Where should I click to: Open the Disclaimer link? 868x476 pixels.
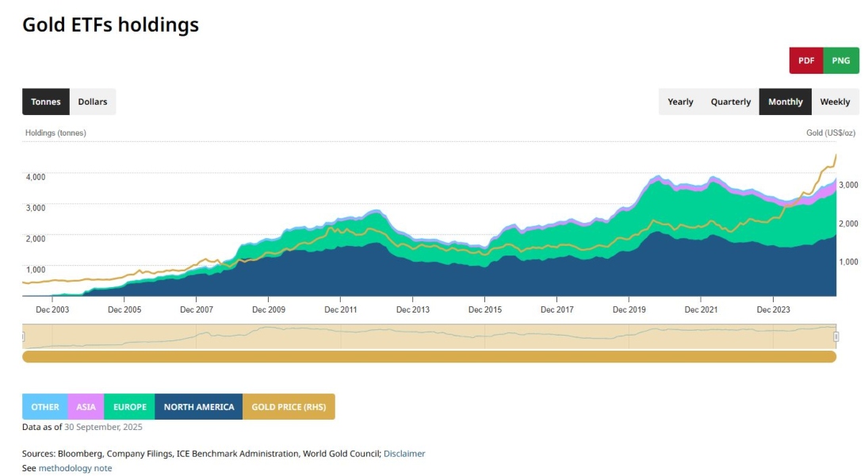[x=404, y=454]
